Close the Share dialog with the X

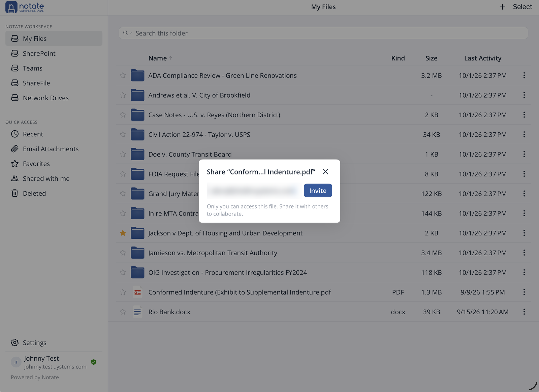325,172
